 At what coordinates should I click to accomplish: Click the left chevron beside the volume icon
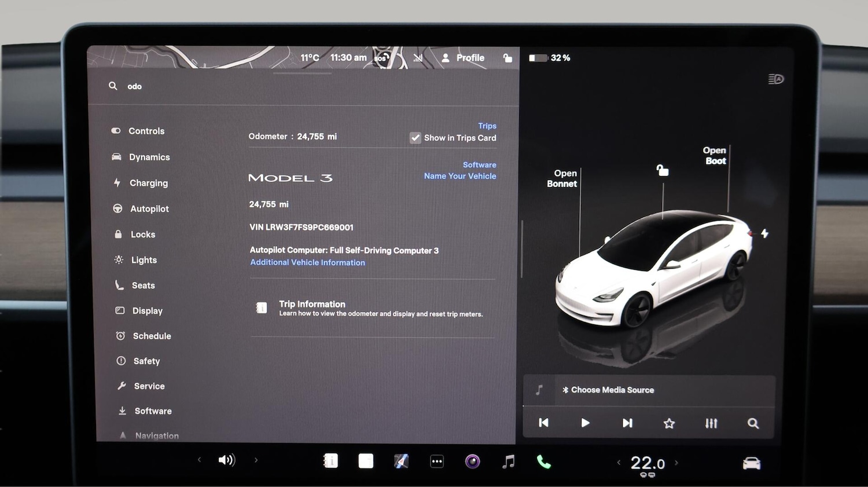(199, 459)
